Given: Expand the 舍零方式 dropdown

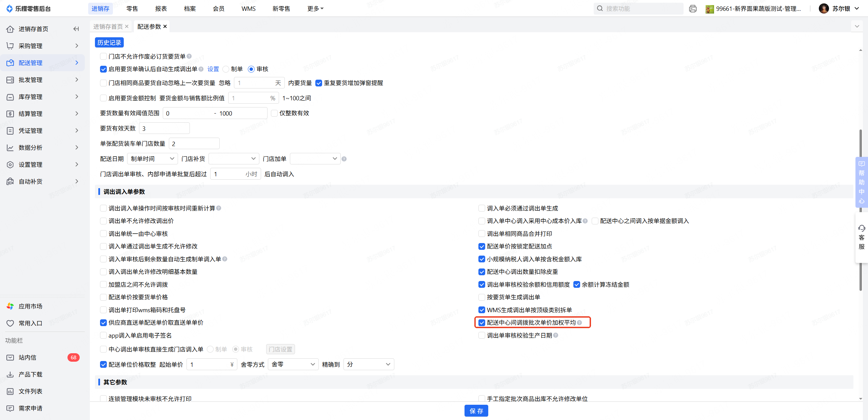Looking at the screenshot, I should [x=293, y=364].
